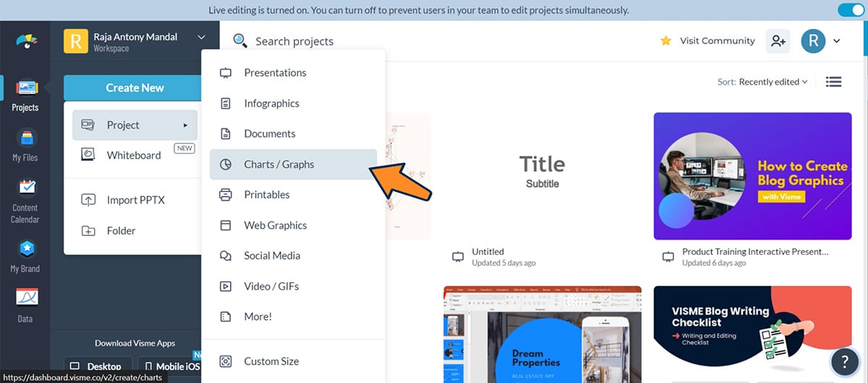Expand the user avatar account menu
This screenshot has width=868, height=383.
coord(821,41)
